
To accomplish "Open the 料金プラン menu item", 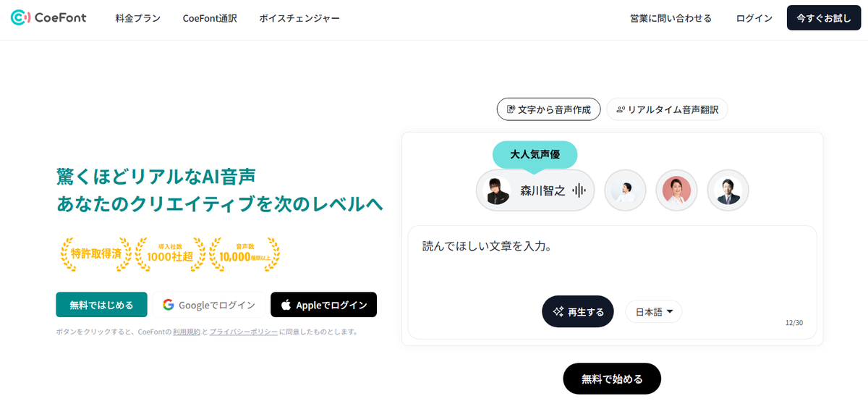I will click(137, 18).
